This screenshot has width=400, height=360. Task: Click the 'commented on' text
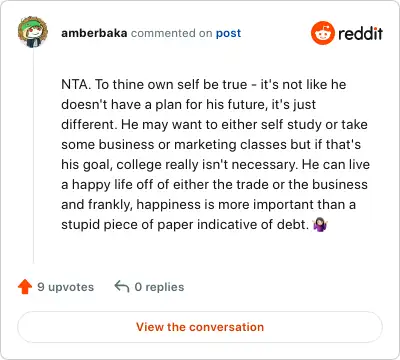171,33
